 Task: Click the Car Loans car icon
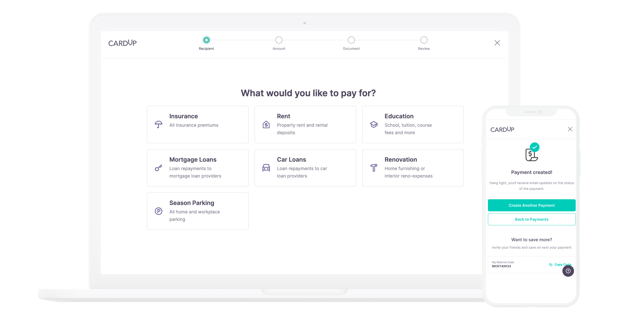pos(266,168)
